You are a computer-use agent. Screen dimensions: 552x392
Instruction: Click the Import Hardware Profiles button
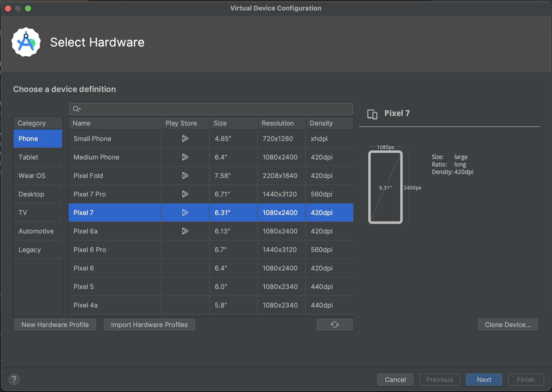coord(149,324)
